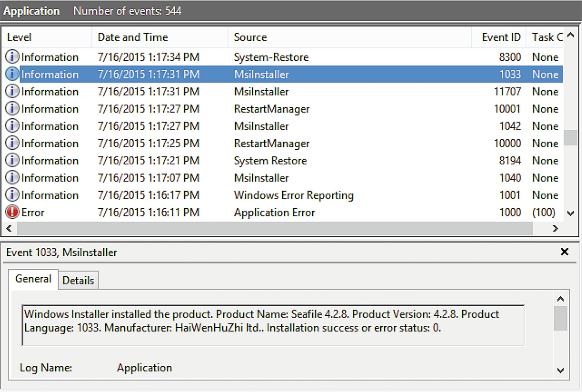Click the Event ID value 1000
582x392 pixels.
(x=510, y=212)
